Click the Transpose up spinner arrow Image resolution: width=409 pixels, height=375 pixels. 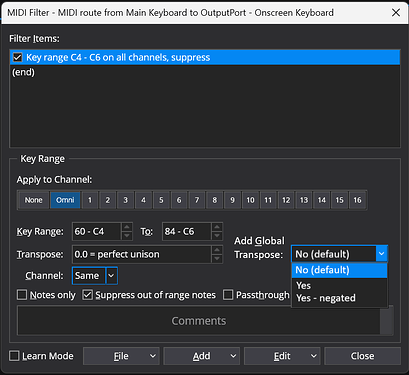[217, 250]
